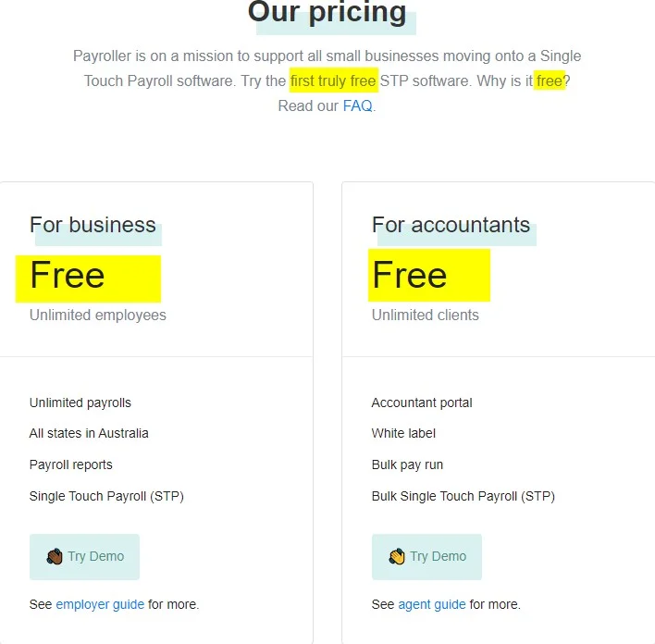Open the agent guide link
The image size is (655, 644).
432,604
